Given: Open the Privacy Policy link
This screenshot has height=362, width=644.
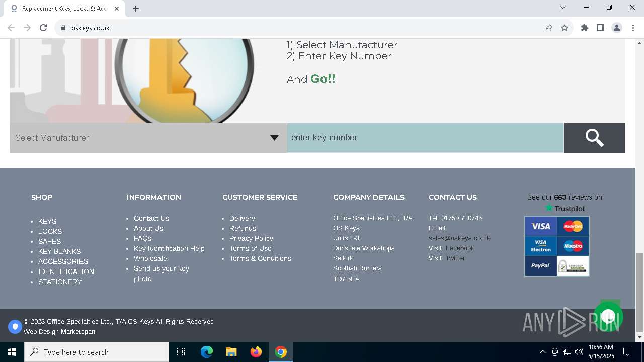Looking at the screenshot, I should pos(251,238).
